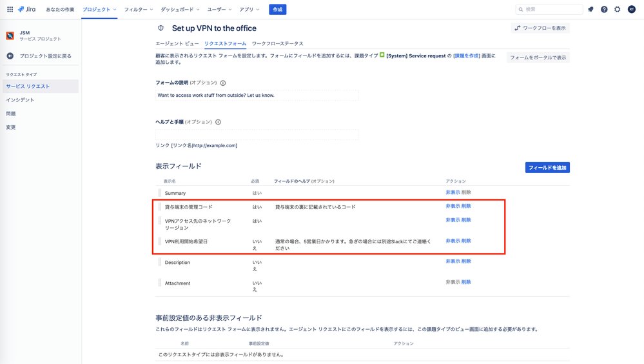Select 問題 in the sidebar
Image resolution: width=644 pixels, height=364 pixels.
(11, 114)
